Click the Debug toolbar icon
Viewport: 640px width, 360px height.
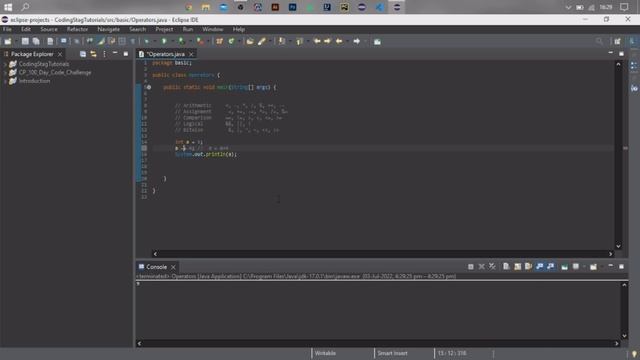[x=147, y=41]
